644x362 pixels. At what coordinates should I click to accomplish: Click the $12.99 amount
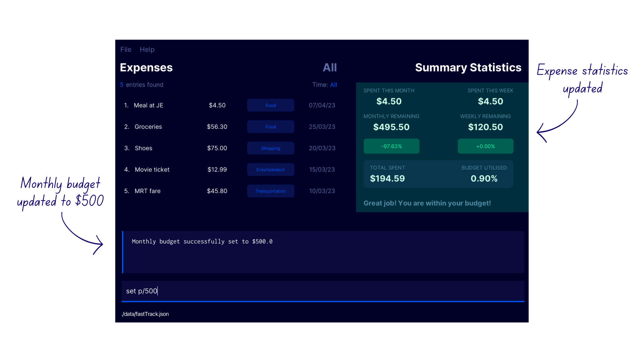[x=217, y=170]
